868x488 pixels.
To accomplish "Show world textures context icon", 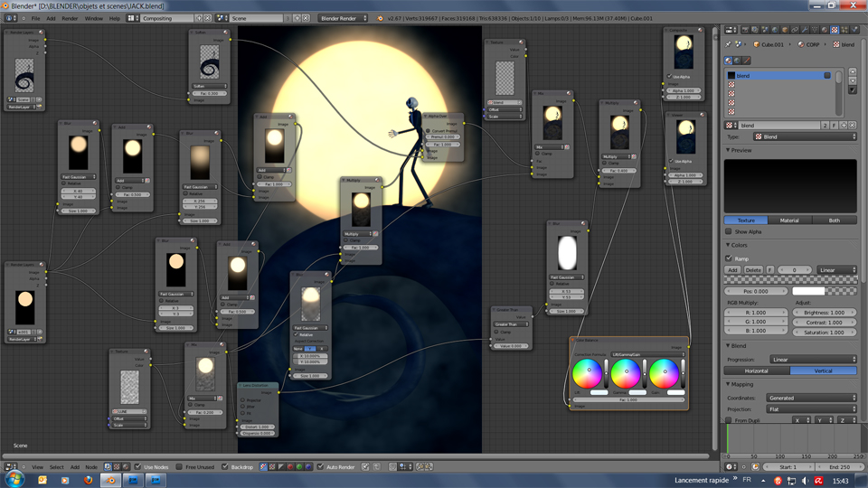I will [738, 61].
